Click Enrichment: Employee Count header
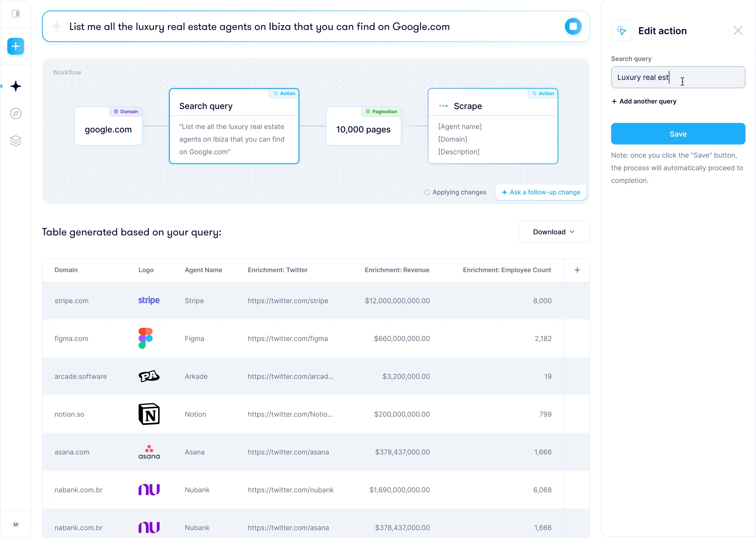The width and height of the screenshot is (756, 538). click(507, 270)
